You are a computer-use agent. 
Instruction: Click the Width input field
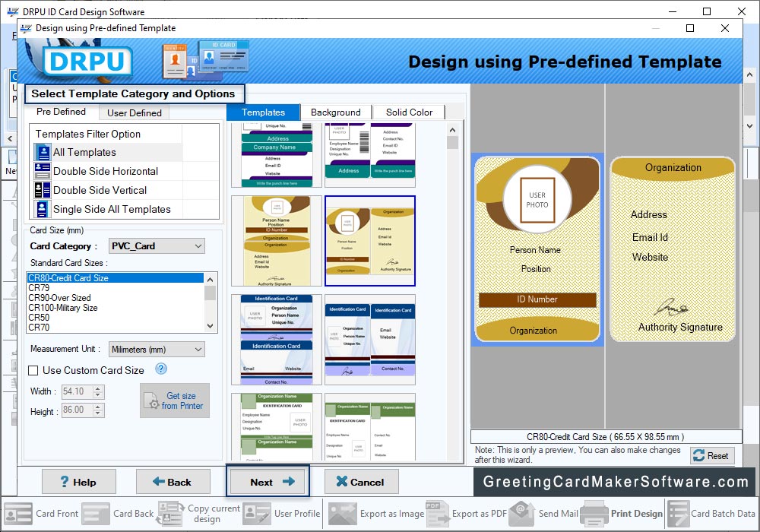click(x=77, y=391)
